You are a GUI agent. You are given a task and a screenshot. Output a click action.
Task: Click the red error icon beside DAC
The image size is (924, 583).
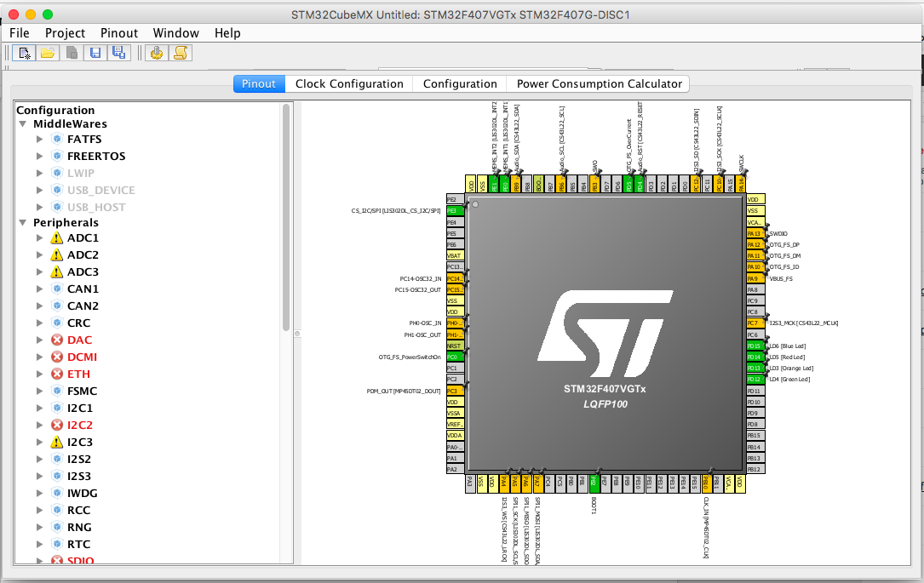click(56, 340)
